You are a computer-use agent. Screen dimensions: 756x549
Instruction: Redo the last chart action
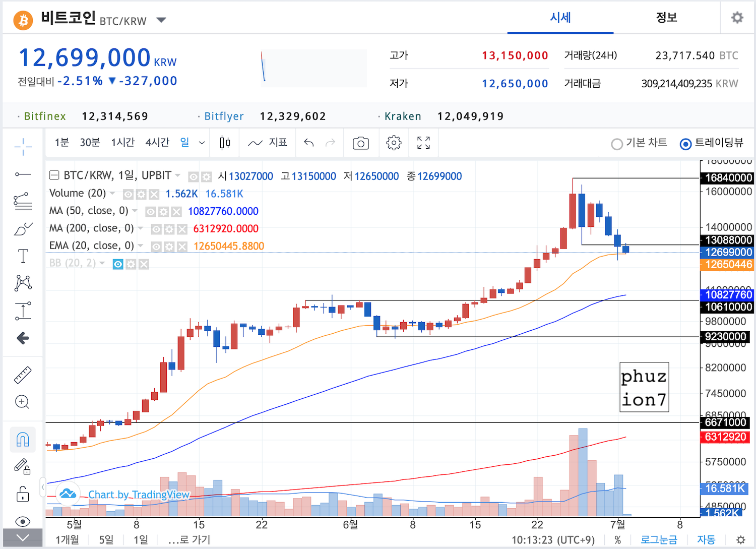coord(330,143)
